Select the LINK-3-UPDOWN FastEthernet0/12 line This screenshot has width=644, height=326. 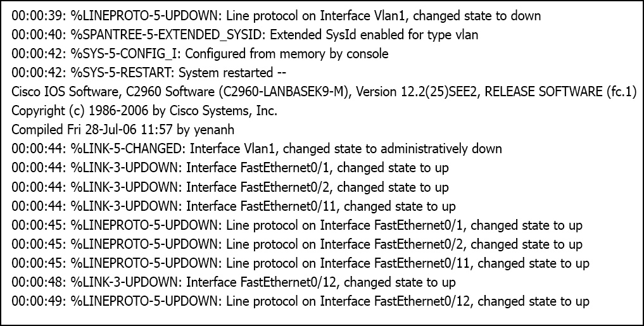pos(233,282)
